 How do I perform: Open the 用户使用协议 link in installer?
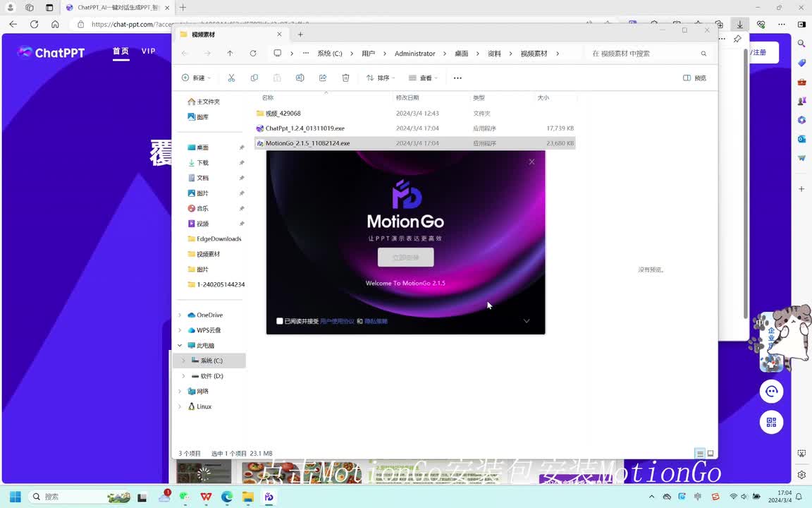coord(337,321)
